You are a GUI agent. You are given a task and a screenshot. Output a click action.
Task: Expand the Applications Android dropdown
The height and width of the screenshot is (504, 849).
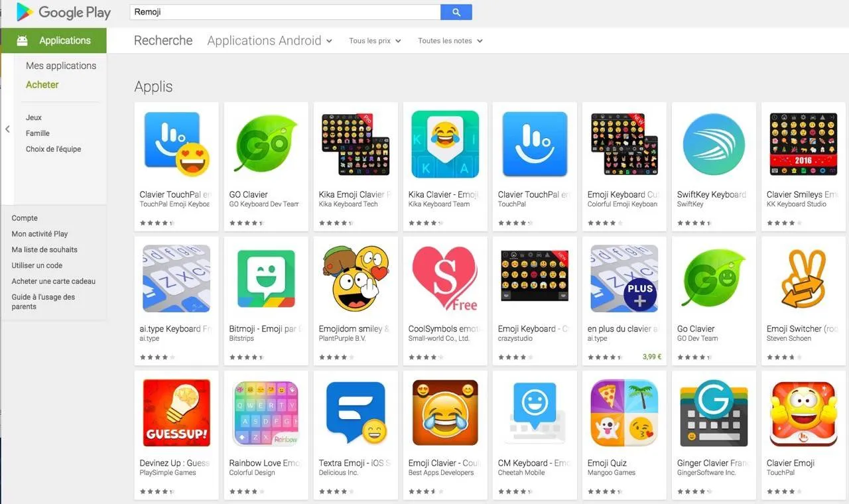[269, 40]
